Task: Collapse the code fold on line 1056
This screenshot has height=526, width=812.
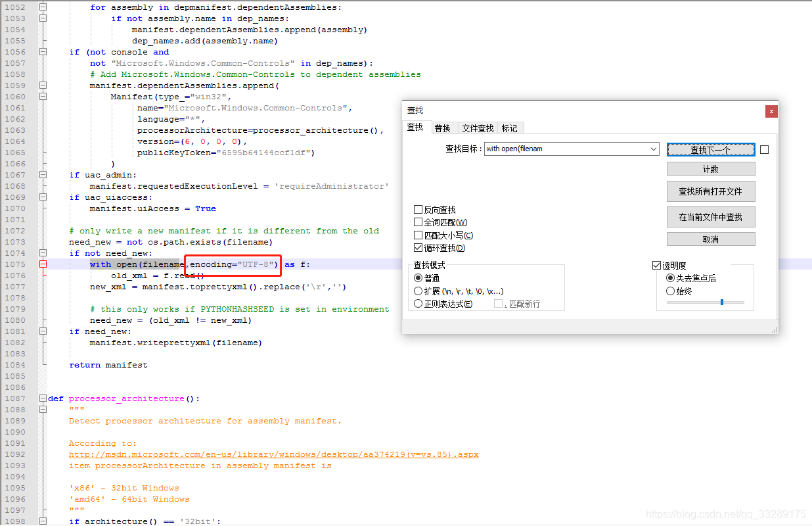Action: [x=43, y=51]
